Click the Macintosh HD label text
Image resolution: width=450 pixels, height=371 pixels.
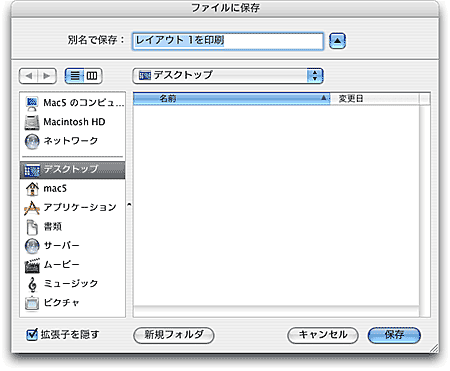[74, 122]
